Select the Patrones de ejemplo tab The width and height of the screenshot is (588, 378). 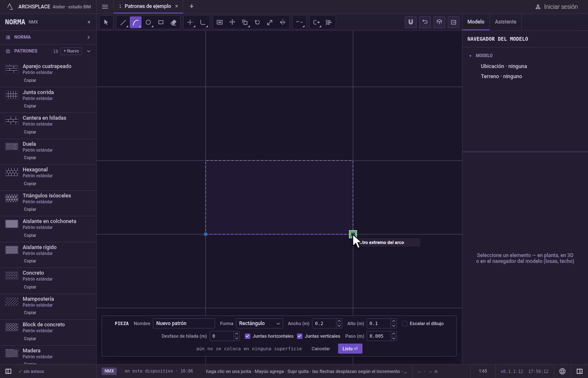(148, 6)
